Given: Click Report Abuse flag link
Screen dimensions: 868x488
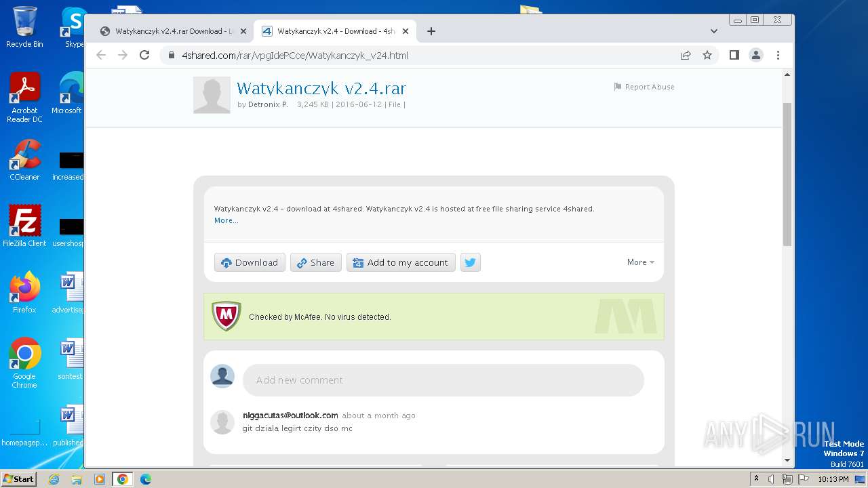Looking at the screenshot, I should tap(644, 87).
